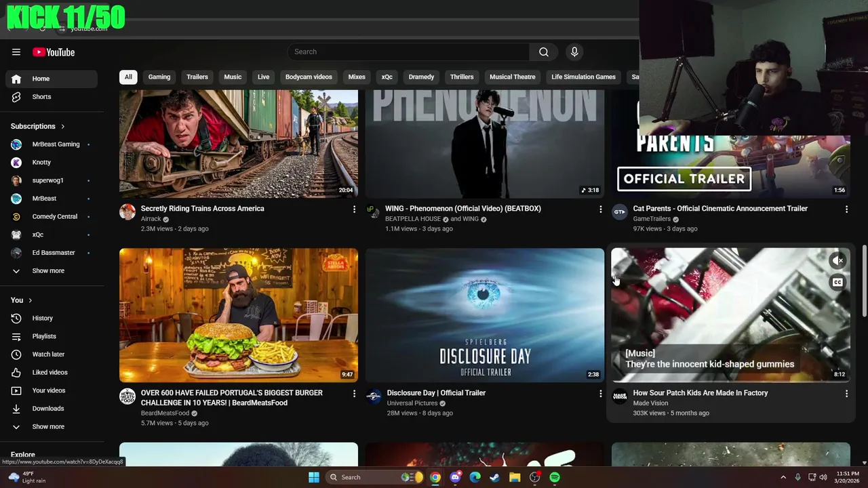Open more options for Portugal burger challenge
Screen dimensions: 868x488
[354, 394]
